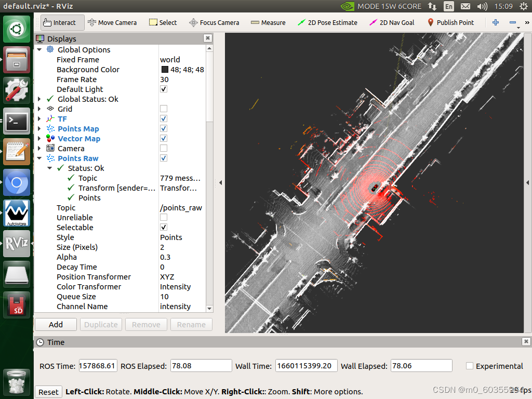Screen dimensions: 532x399
Task: Disable the TF display checkbox
Action: (164, 118)
